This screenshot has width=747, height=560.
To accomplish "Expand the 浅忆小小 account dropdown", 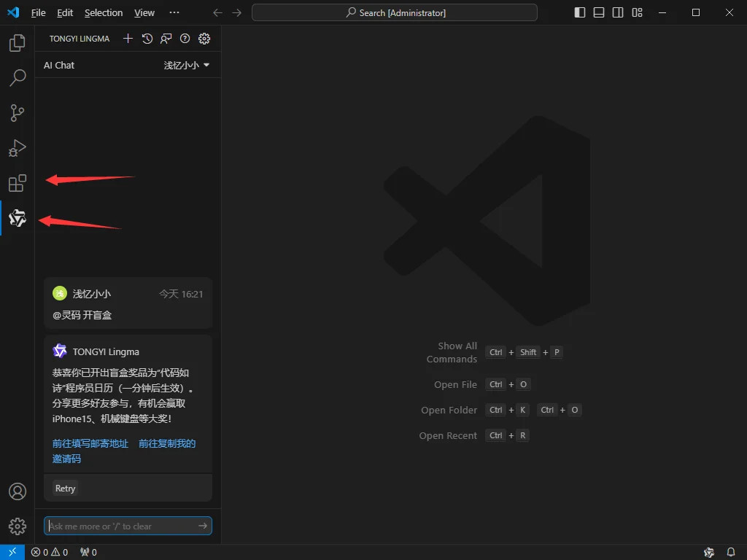I will [187, 65].
